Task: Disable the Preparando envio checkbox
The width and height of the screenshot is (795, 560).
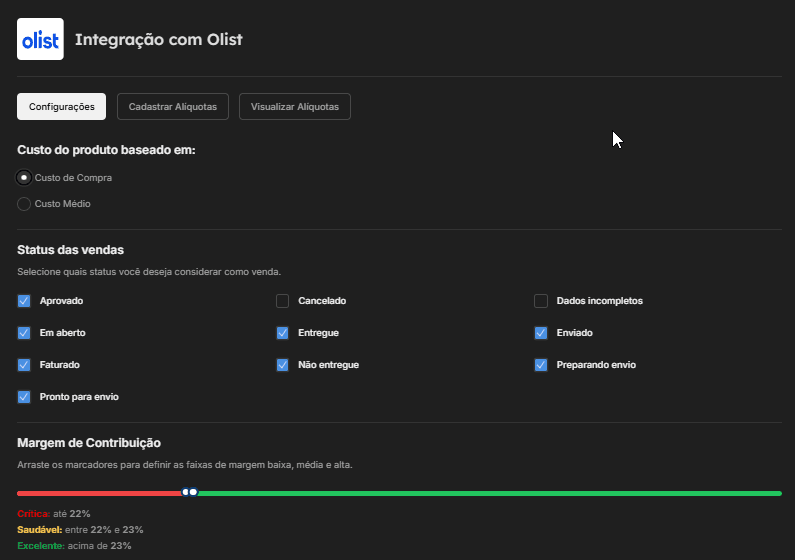Action: coord(541,365)
